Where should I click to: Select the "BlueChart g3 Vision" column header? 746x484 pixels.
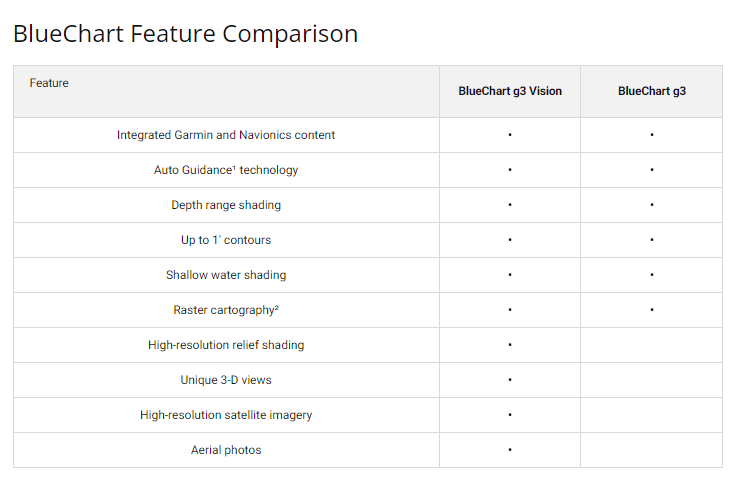coord(510,91)
